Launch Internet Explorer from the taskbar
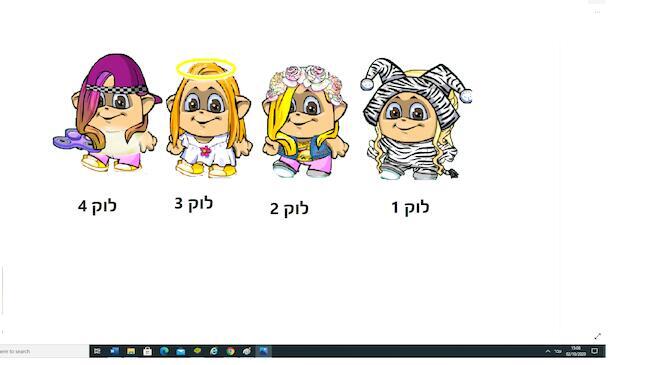Image resolution: width=649 pixels, height=365 pixels. coord(214,351)
